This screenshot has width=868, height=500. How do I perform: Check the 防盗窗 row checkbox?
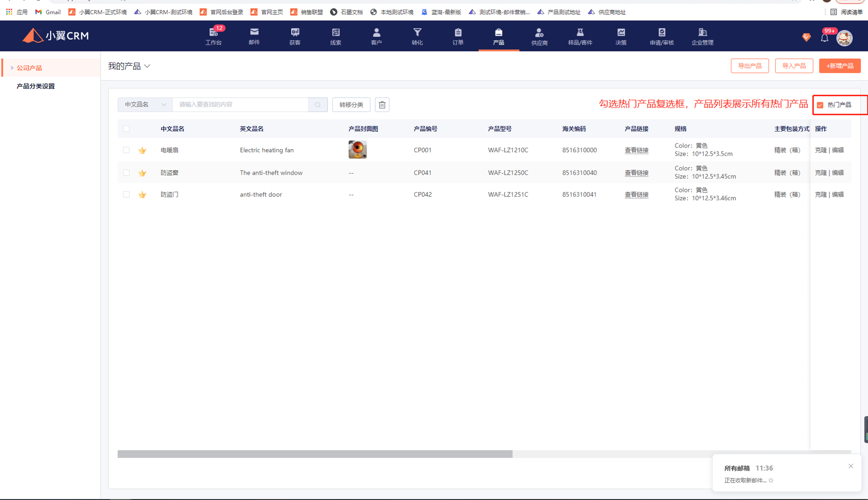tap(127, 173)
